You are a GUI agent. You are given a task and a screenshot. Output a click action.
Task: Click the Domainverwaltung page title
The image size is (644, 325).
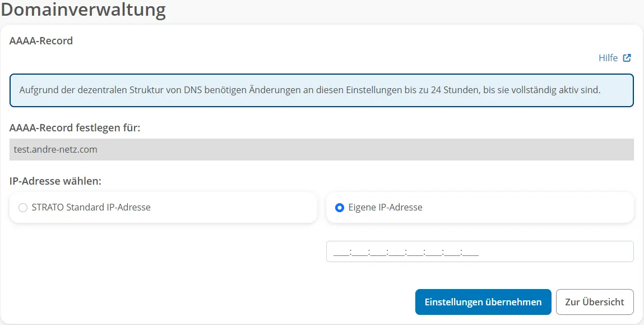[83, 10]
